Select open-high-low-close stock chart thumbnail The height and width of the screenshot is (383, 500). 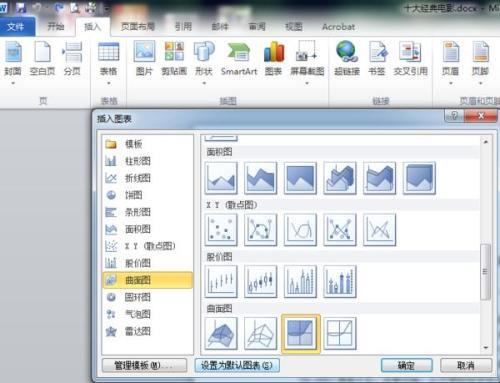pyautogui.click(x=261, y=281)
